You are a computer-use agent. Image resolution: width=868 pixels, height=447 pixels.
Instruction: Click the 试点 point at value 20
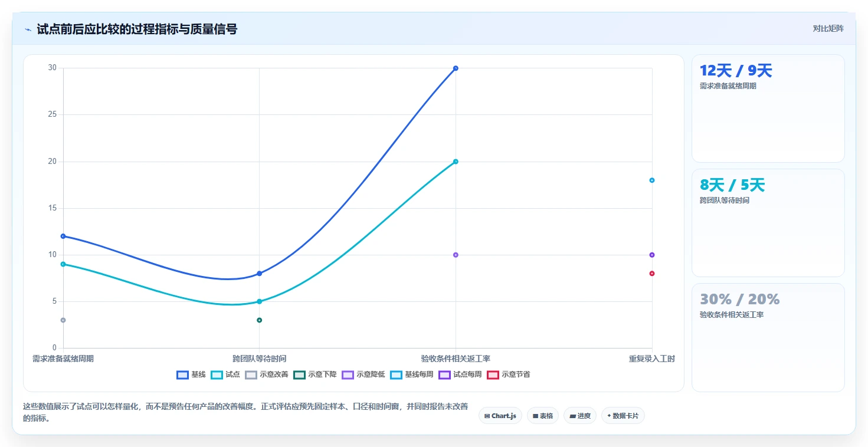pos(456,162)
